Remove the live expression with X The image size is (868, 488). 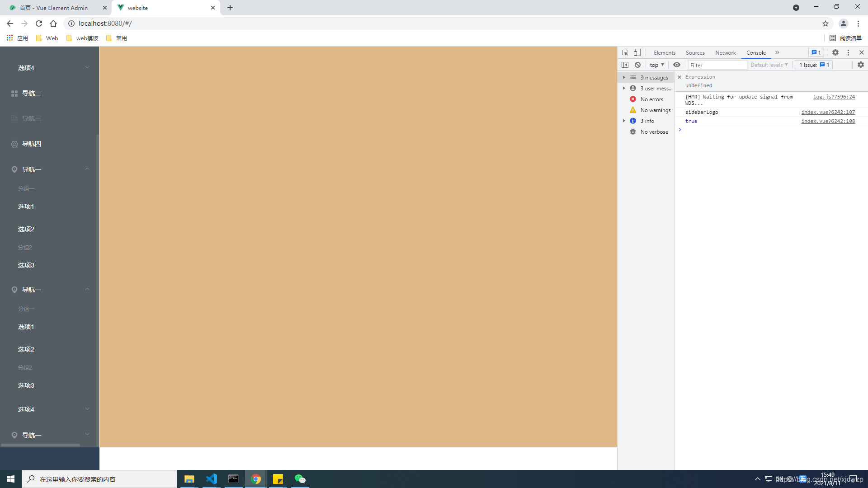[x=679, y=77]
